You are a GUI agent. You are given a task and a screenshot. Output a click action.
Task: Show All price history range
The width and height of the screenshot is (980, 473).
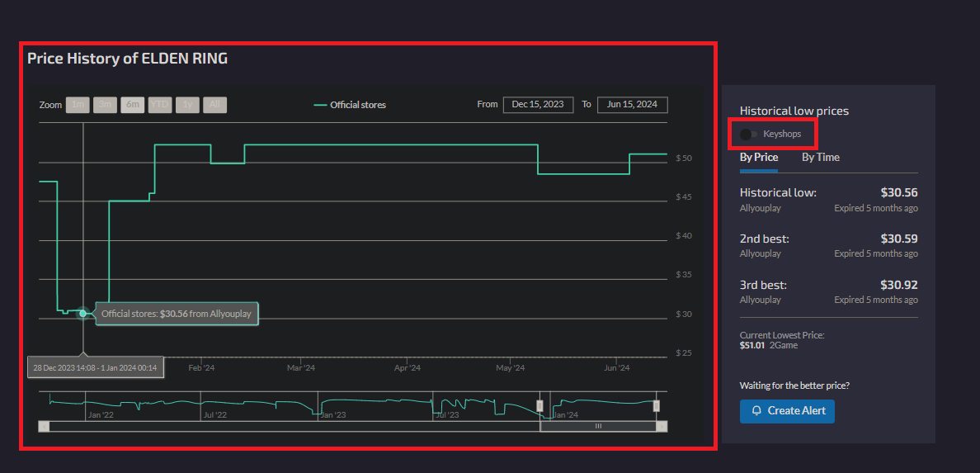pos(214,105)
